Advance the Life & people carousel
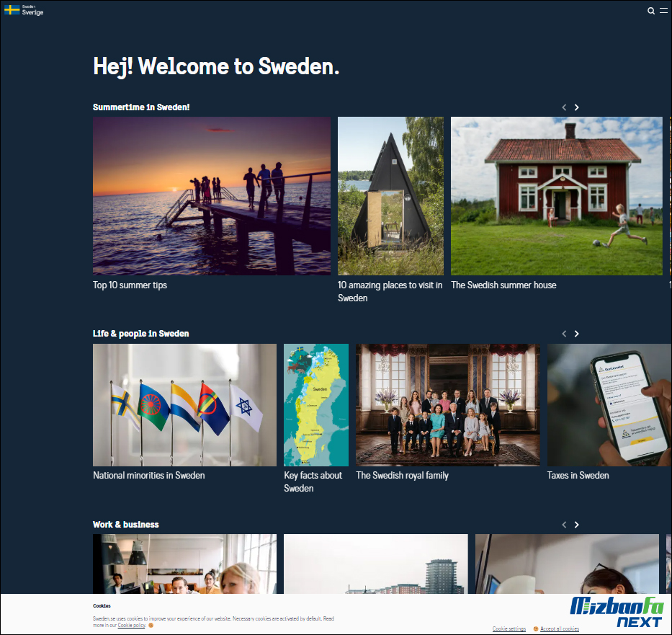This screenshot has height=635, width=672. (576, 334)
